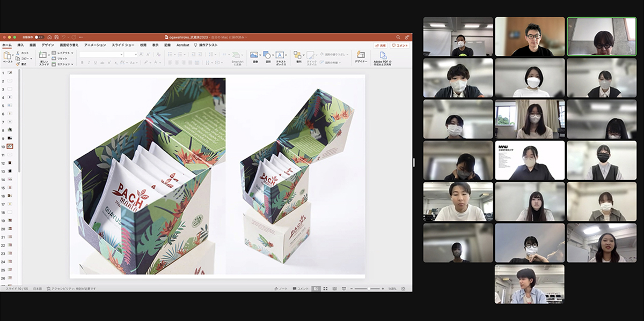Adjust the zoom slider in status bar
This screenshot has width=644, height=321.
coord(368,289)
